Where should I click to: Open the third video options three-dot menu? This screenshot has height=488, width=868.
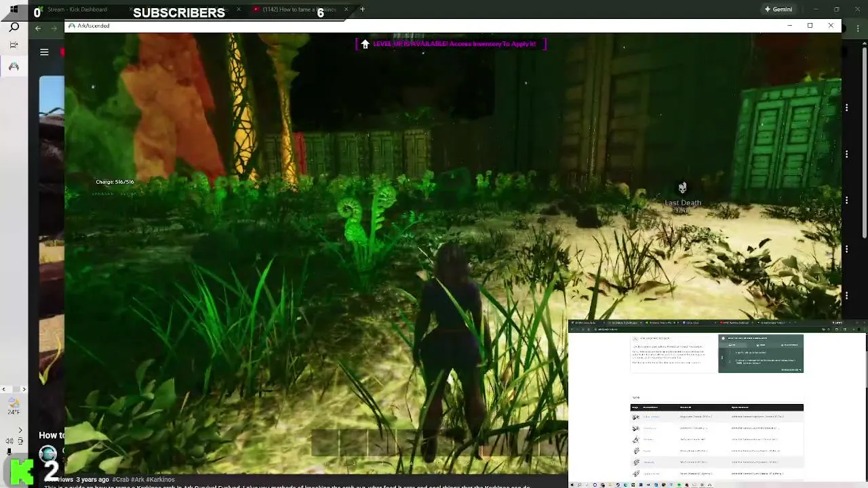[846, 201]
